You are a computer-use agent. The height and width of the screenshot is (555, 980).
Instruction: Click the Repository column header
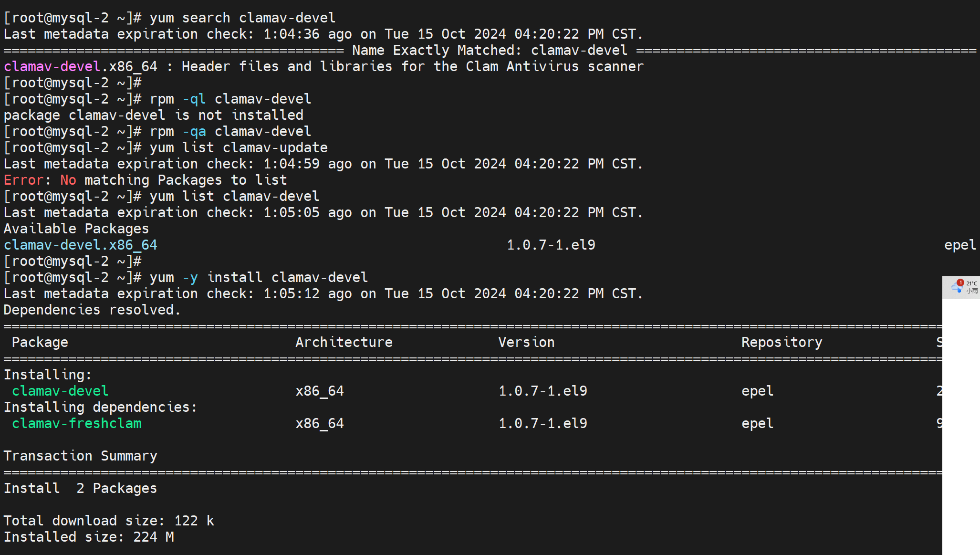(782, 342)
